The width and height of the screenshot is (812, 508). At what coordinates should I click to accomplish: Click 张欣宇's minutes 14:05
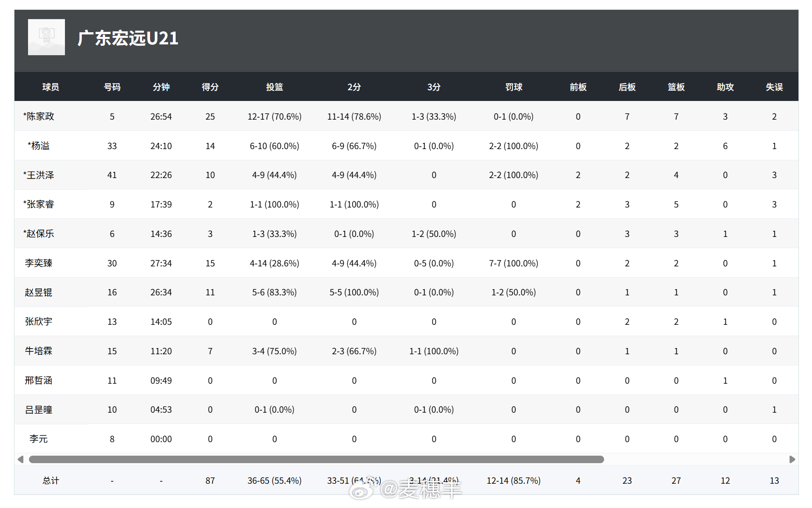[161, 322]
